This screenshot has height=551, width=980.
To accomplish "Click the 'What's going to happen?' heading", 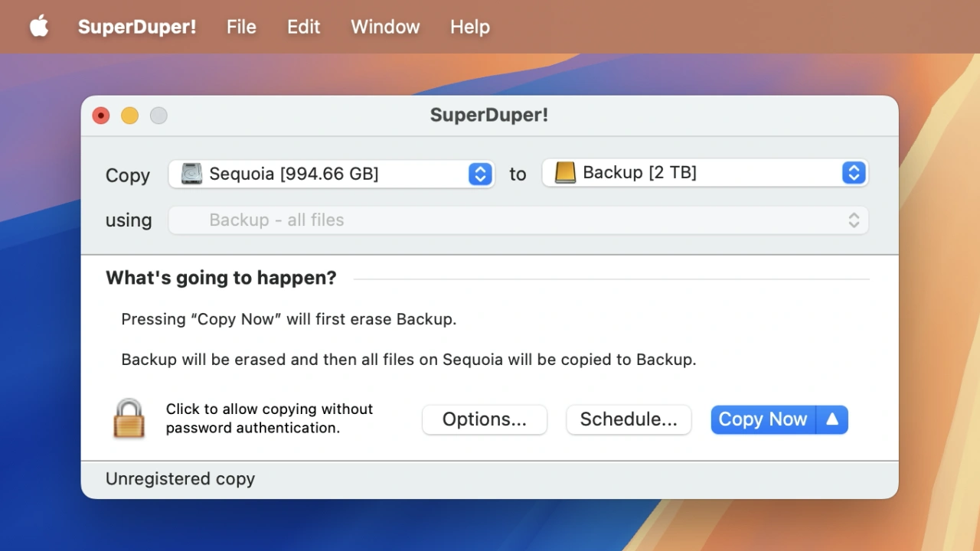I will [x=221, y=278].
